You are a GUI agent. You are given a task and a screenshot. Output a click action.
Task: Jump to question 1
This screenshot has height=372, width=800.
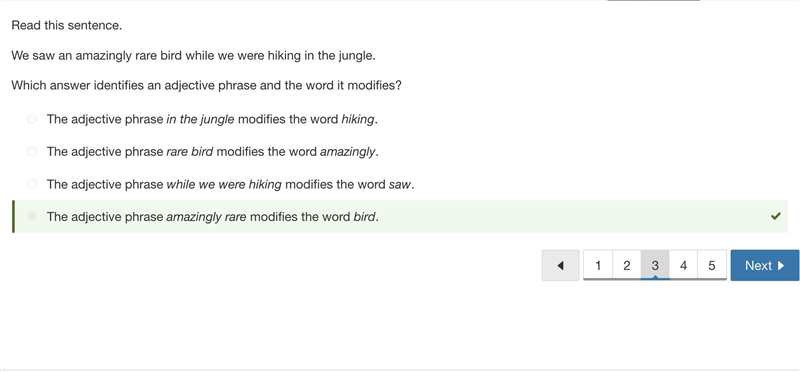tap(598, 265)
